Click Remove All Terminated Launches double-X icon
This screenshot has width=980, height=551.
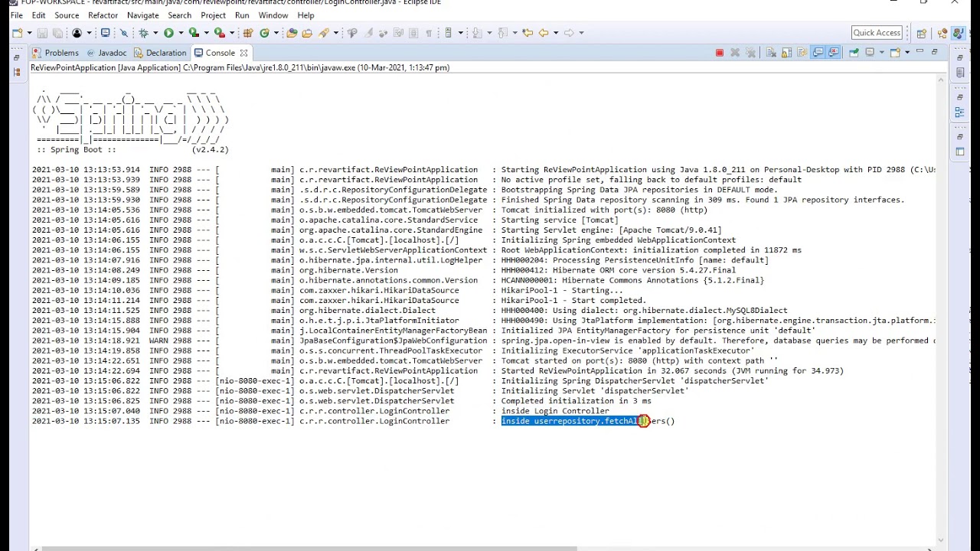750,53
